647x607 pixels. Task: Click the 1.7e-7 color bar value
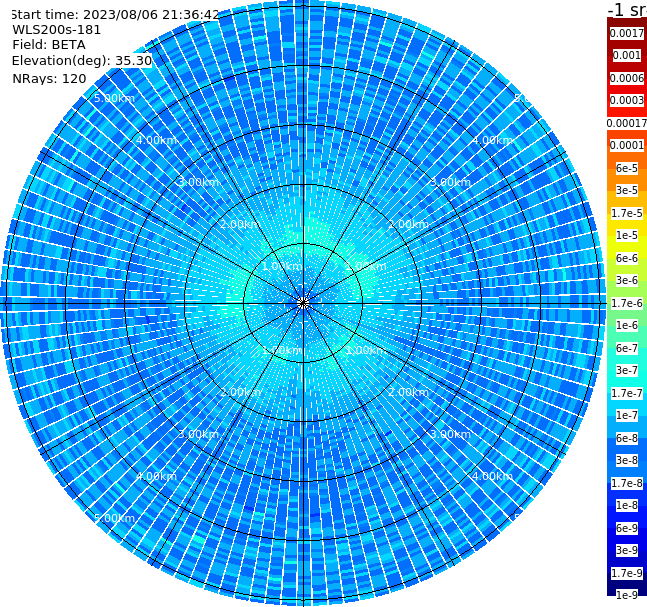pyautogui.click(x=627, y=393)
